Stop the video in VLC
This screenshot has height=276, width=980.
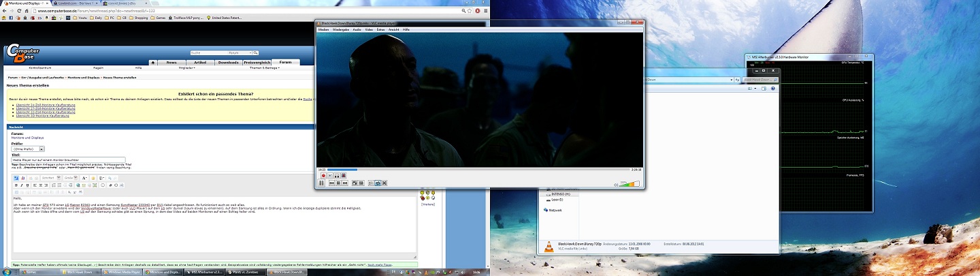pyautogui.click(x=338, y=183)
